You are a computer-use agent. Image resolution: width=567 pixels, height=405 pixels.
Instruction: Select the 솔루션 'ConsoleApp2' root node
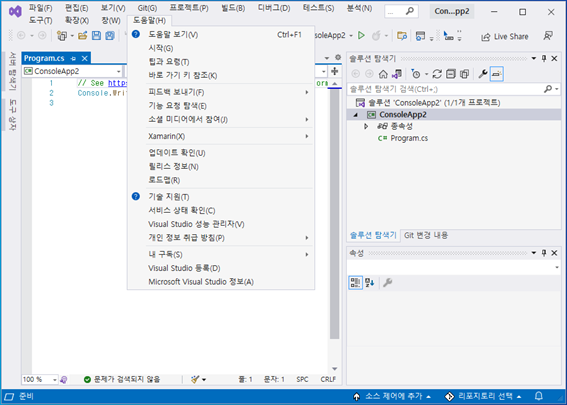(428, 103)
